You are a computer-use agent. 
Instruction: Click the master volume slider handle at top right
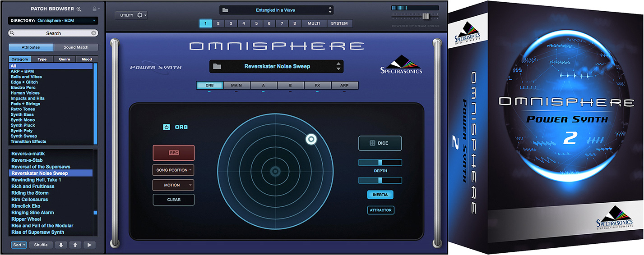(x=425, y=16)
